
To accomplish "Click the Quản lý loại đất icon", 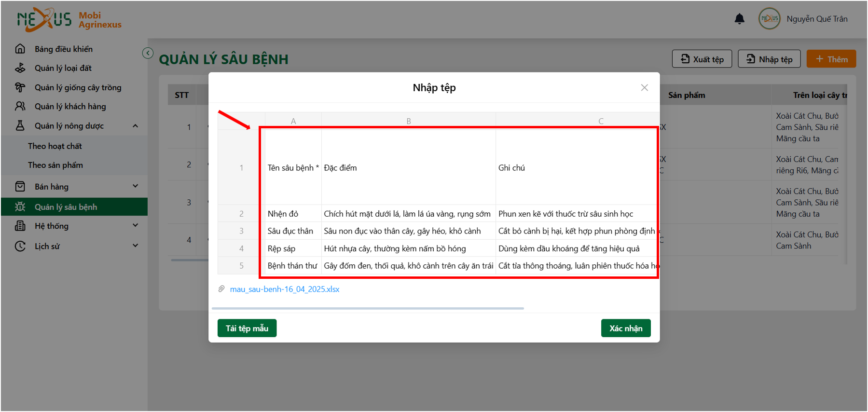I will click(20, 68).
